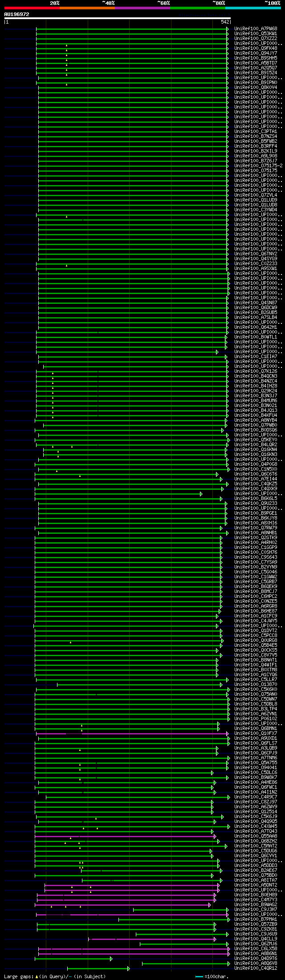This screenshot has height=980, width=285.
Task: Click the UniRef100_Q7ZVL4 label
Action: [x=256, y=195]
